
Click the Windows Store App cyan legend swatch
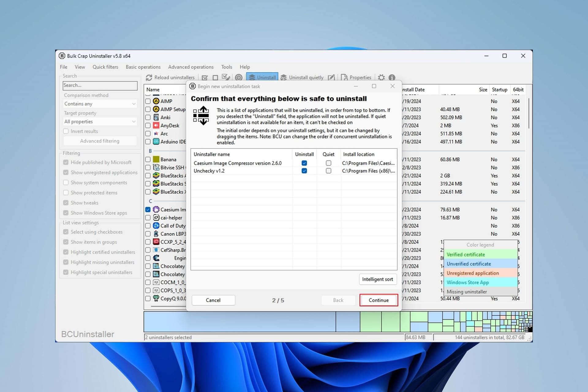(x=481, y=282)
